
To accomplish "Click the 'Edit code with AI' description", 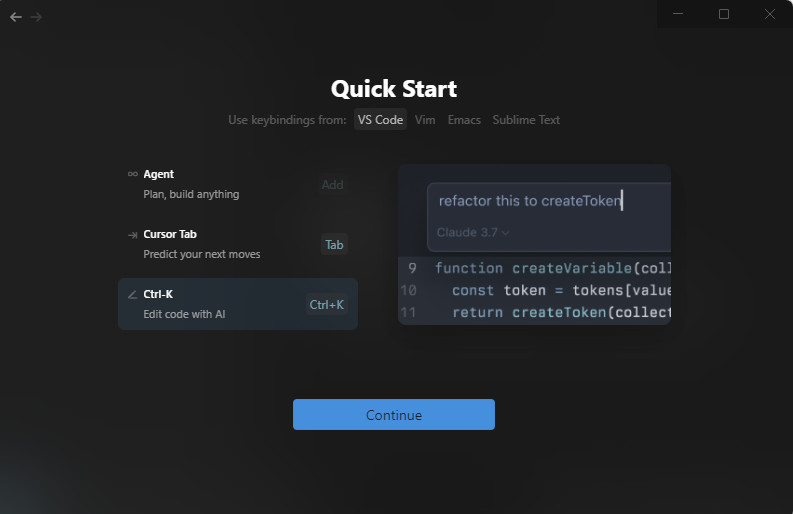I will (x=184, y=314).
